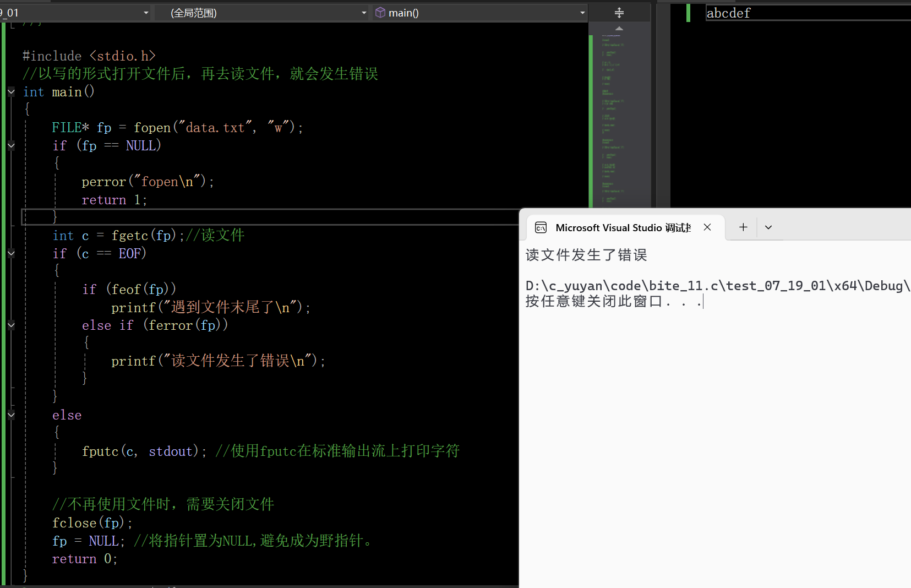Click the scrollbar up arrow

[x=619, y=28]
